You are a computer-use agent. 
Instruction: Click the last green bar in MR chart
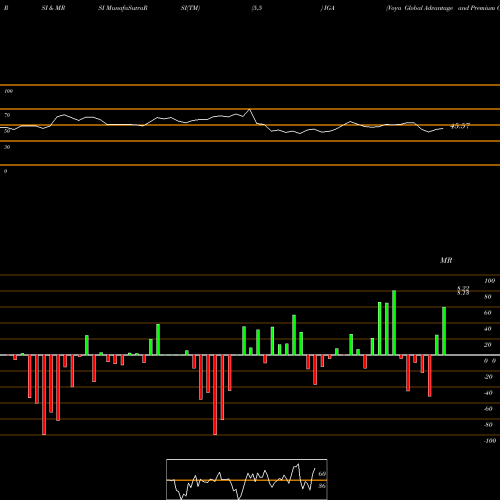pyautogui.click(x=444, y=331)
